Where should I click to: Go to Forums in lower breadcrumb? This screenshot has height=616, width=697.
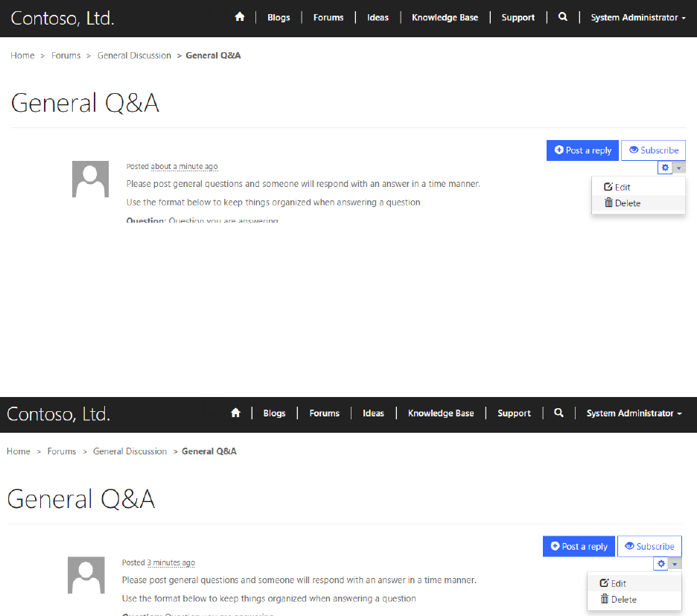(x=62, y=451)
